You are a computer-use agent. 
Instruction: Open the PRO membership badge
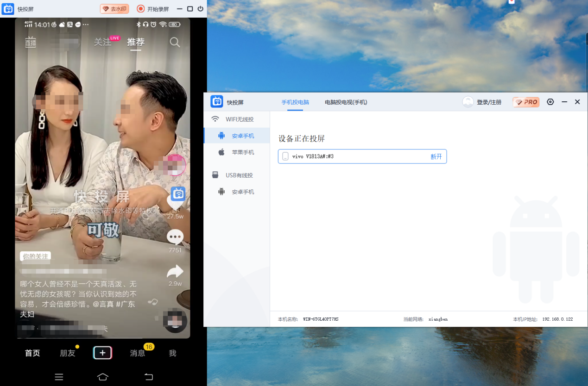click(x=526, y=102)
